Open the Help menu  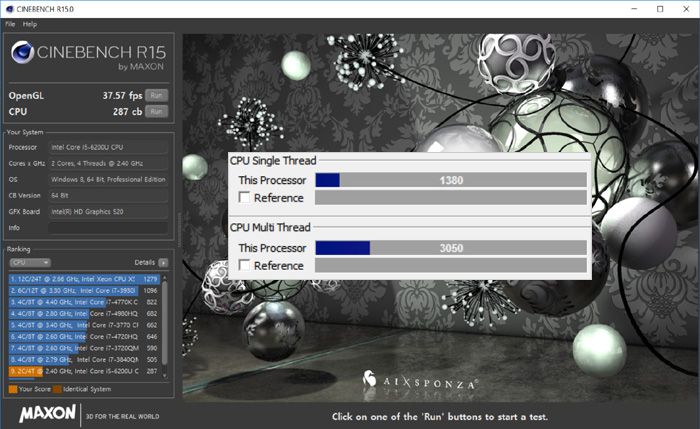pos(30,23)
